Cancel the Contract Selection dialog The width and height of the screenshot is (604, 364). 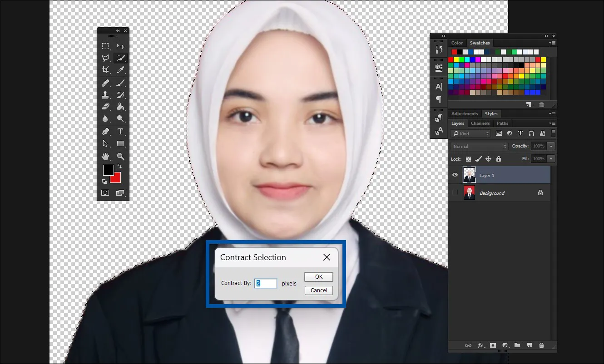tap(318, 290)
